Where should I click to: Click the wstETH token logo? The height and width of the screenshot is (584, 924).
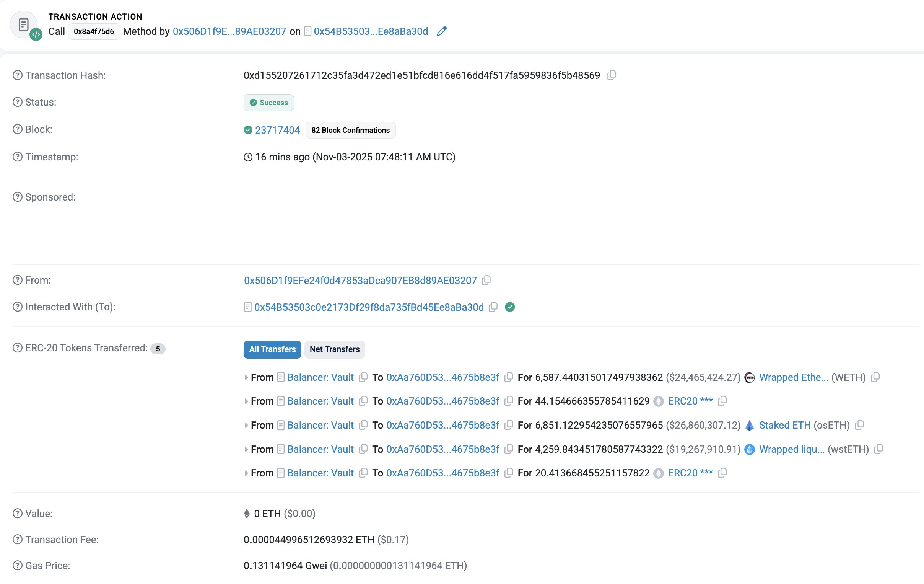click(748, 449)
